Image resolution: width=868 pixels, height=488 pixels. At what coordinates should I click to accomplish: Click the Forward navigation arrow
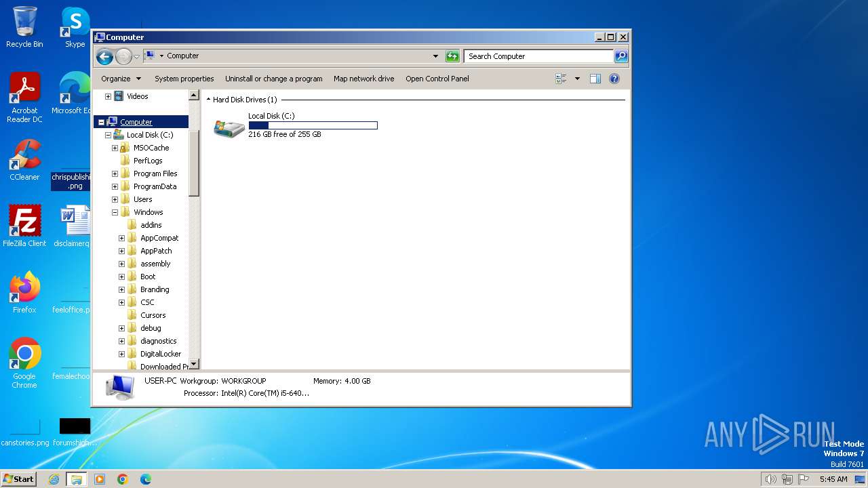click(x=123, y=56)
